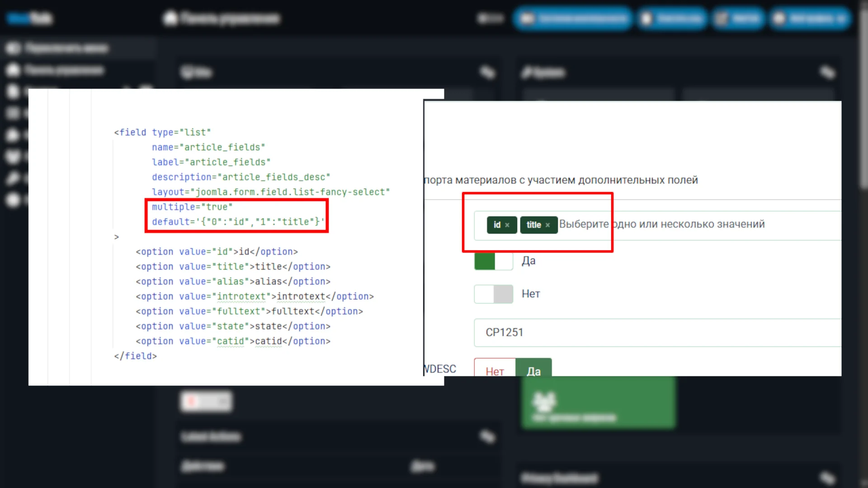Remove the 'title' tag via its x

click(547, 225)
